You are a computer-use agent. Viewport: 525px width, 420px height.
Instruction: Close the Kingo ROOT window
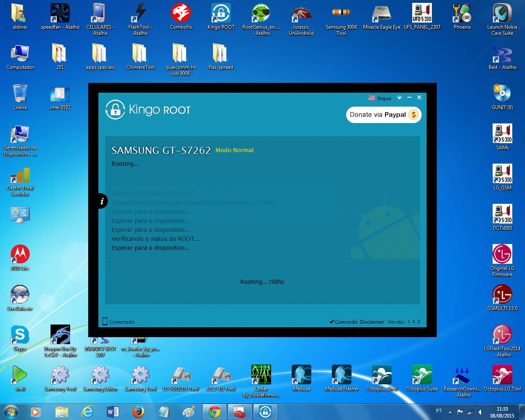[x=419, y=98]
